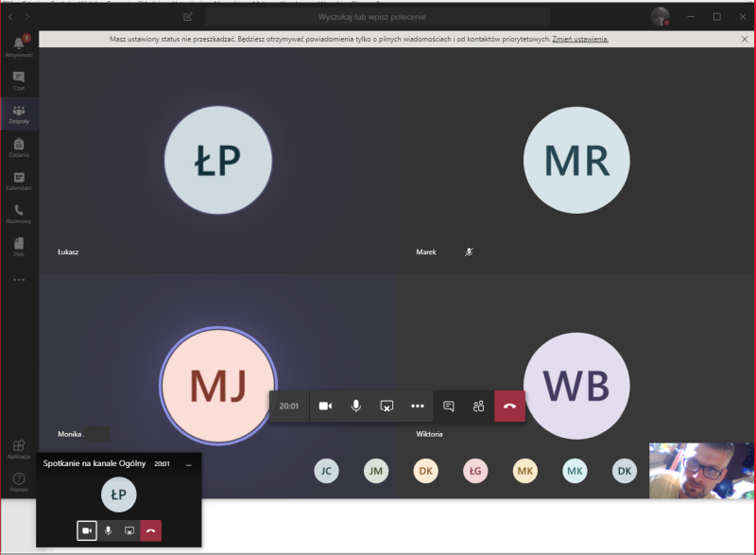Open the Zadania assignments section
Image resolution: width=756 pixels, height=555 pixels.
19,147
